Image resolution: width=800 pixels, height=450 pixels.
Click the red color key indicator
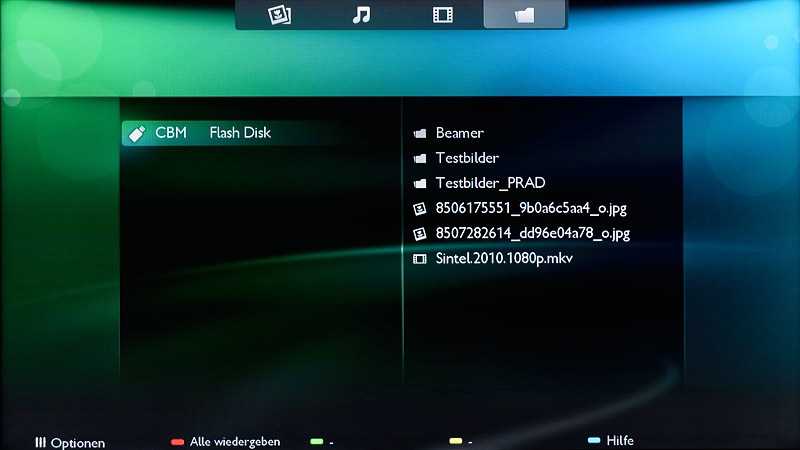coord(178,442)
